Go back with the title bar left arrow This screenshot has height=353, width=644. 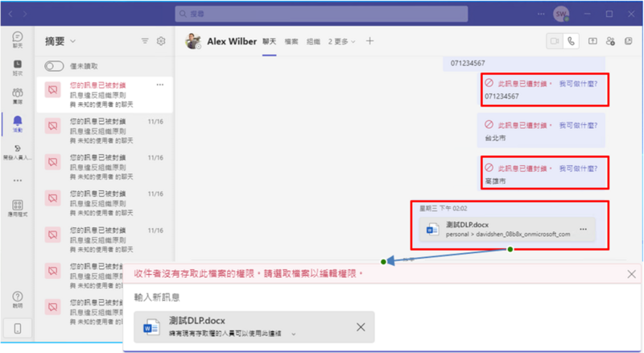pos(10,14)
